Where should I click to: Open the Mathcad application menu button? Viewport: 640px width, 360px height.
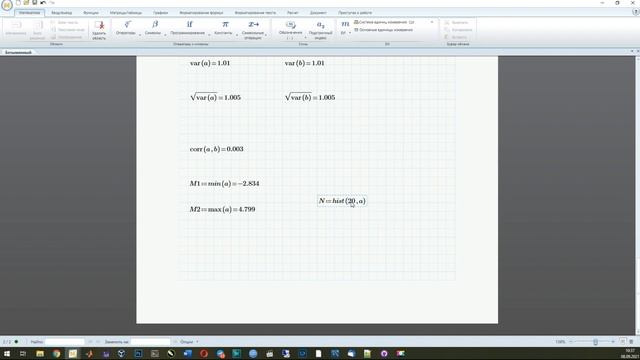pos(7,5)
